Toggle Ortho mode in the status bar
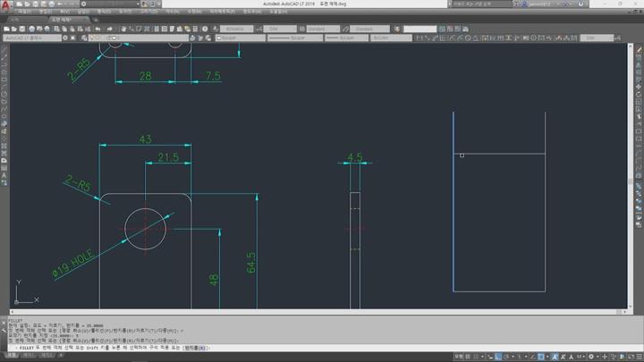The height and width of the screenshot is (362, 644). coord(498,357)
